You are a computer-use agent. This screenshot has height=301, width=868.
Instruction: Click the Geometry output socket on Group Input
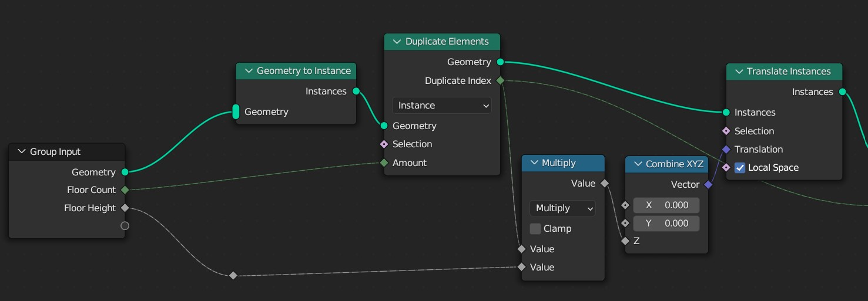pos(125,172)
